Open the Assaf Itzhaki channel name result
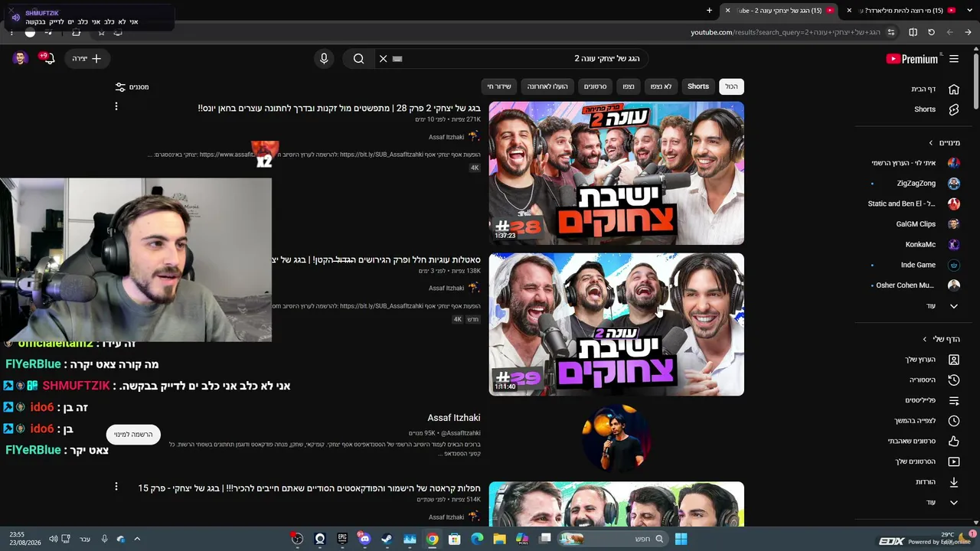 (454, 418)
